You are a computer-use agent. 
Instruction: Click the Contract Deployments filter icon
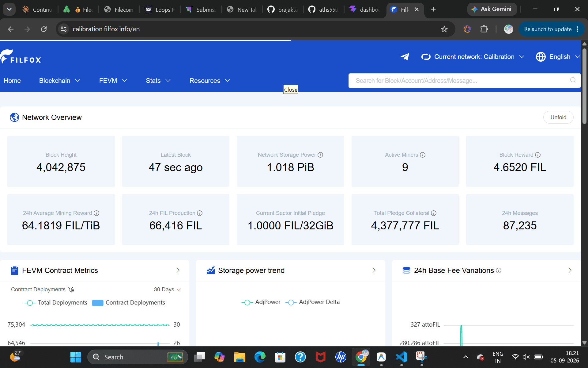click(71, 289)
